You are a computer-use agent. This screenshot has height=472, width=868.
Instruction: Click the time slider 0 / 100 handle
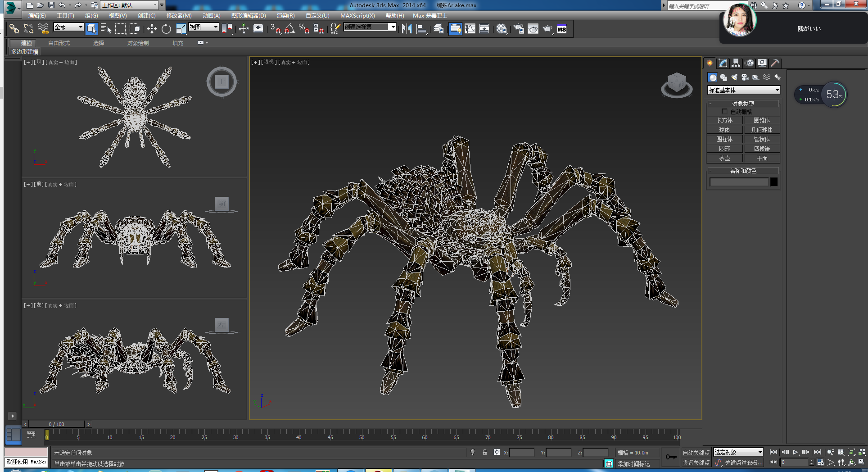click(56, 424)
